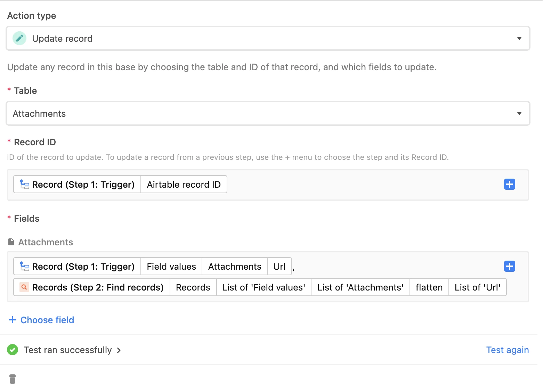This screenshot has height=392, width=543.
Task: Open the Action type dropdown
Action: pos(268,38)
